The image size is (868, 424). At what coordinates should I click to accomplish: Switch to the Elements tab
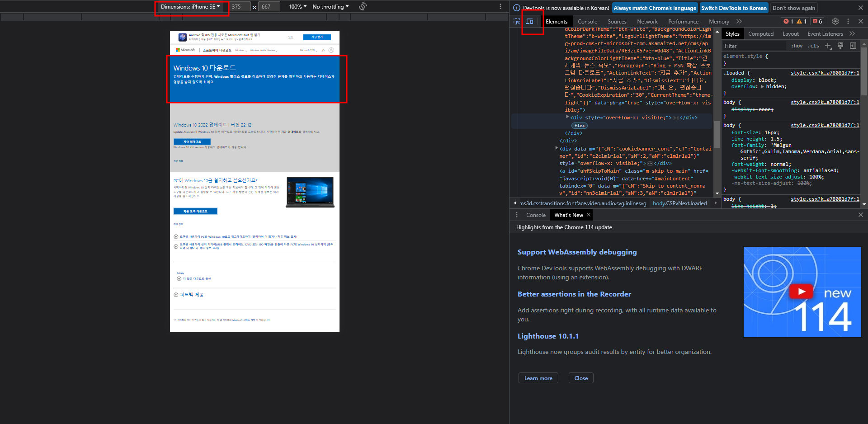557,21
